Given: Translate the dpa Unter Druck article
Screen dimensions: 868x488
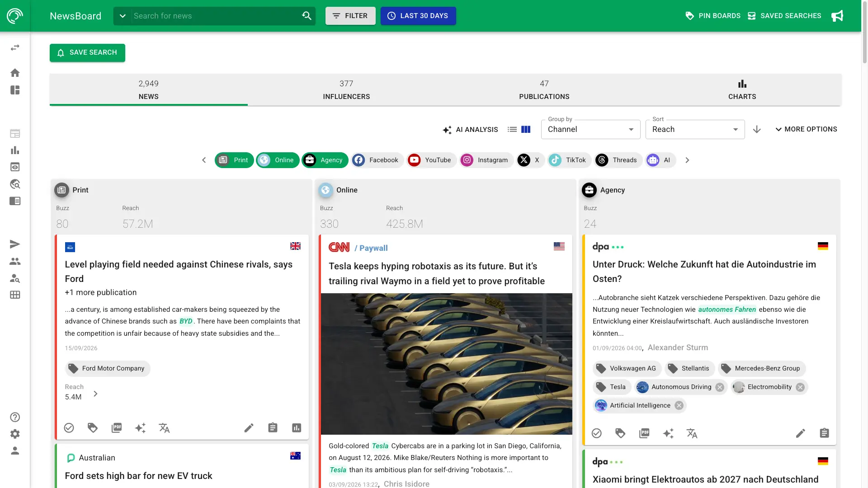Looking at the screenshot, I should tap(692, 433).
